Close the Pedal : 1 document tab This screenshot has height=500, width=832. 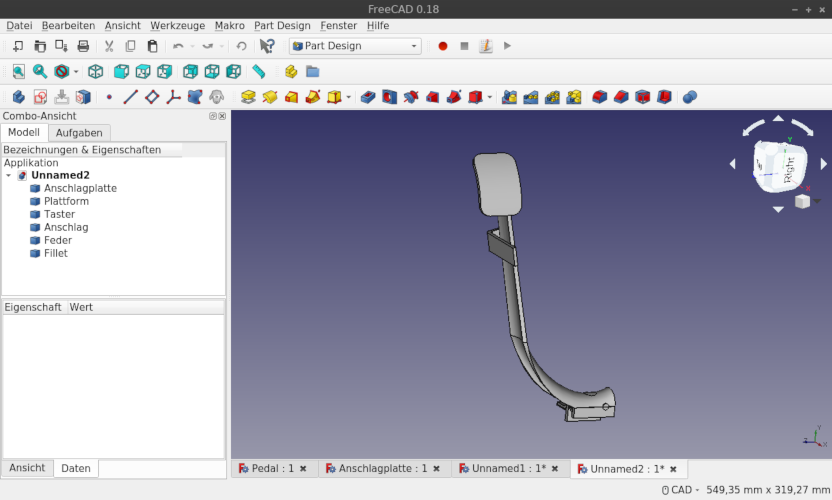click(303, 468)
